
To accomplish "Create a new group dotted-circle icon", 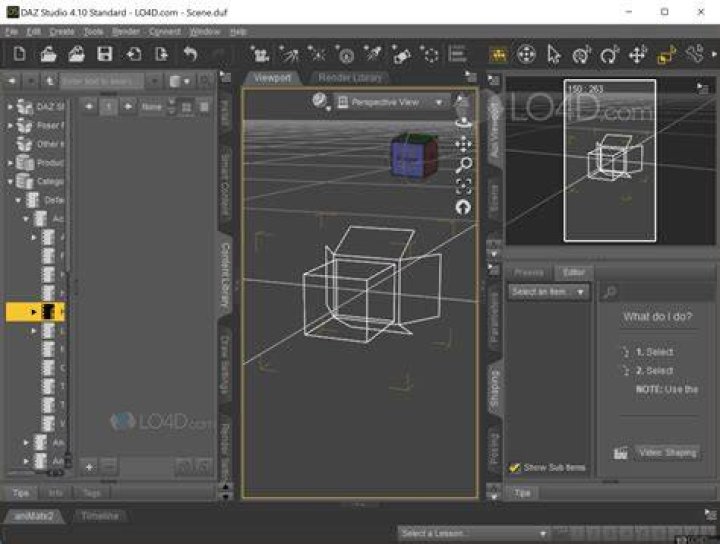I will click(x=430, y=55).
